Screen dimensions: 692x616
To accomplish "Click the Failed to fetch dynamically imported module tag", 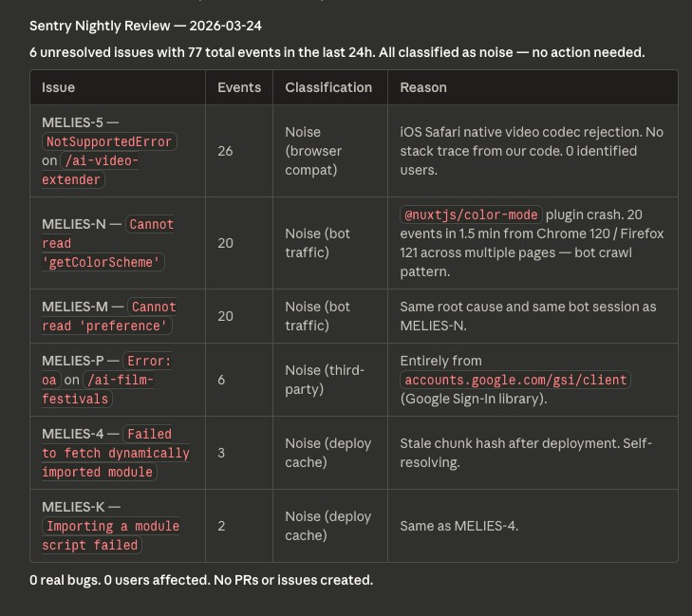I will click(x=115, y=453).
